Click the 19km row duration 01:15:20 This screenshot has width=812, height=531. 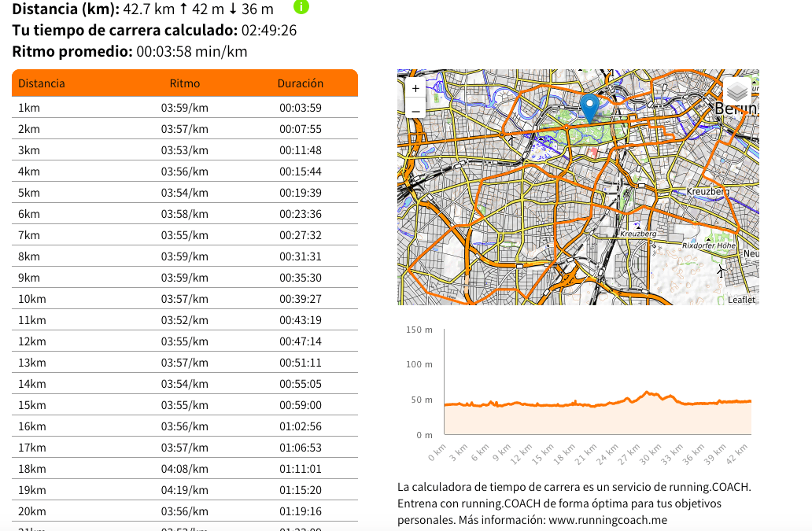coord(300,490)
